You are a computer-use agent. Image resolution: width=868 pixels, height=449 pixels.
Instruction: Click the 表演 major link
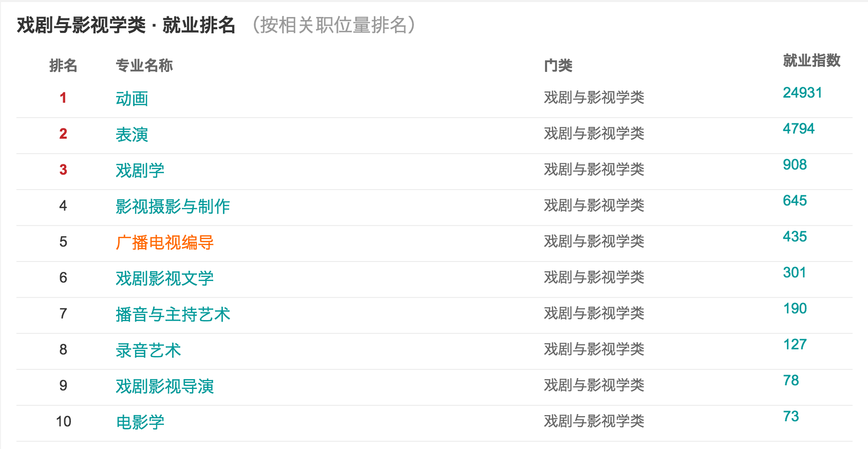pos(132,135)
